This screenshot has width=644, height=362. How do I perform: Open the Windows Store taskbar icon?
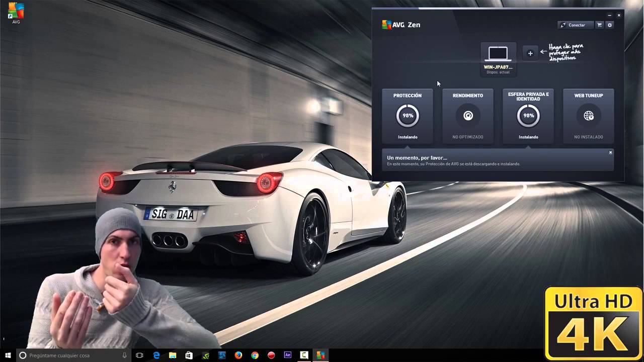(189, 355)
